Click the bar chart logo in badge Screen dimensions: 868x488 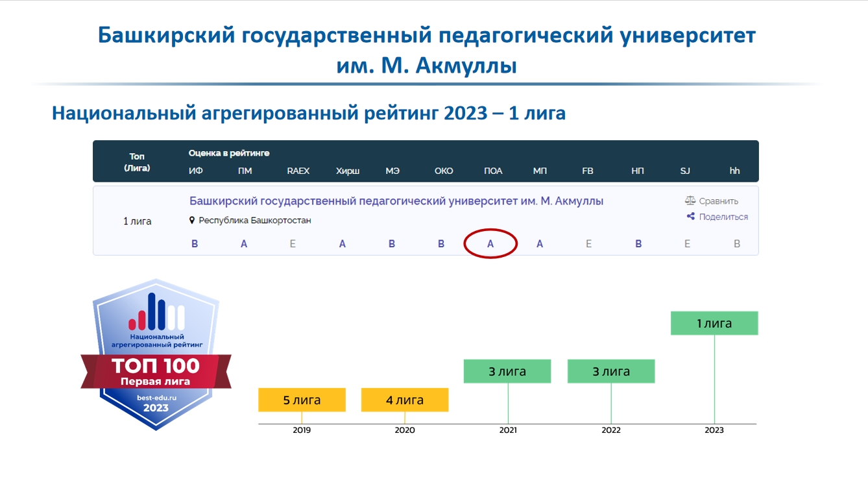click(x=156, y=312)
